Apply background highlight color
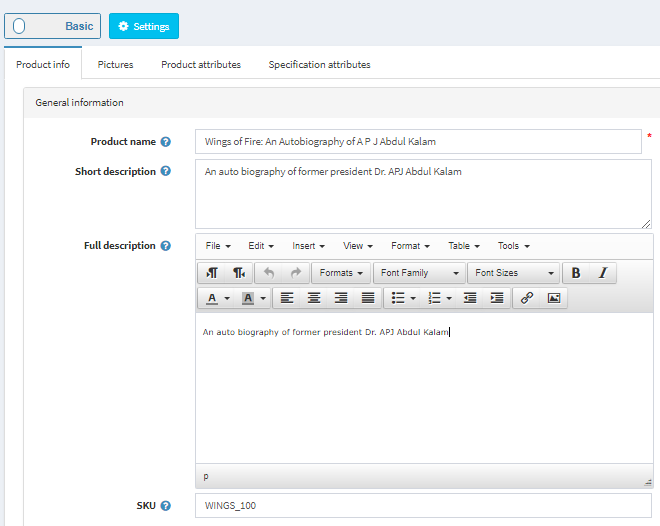 248,298
